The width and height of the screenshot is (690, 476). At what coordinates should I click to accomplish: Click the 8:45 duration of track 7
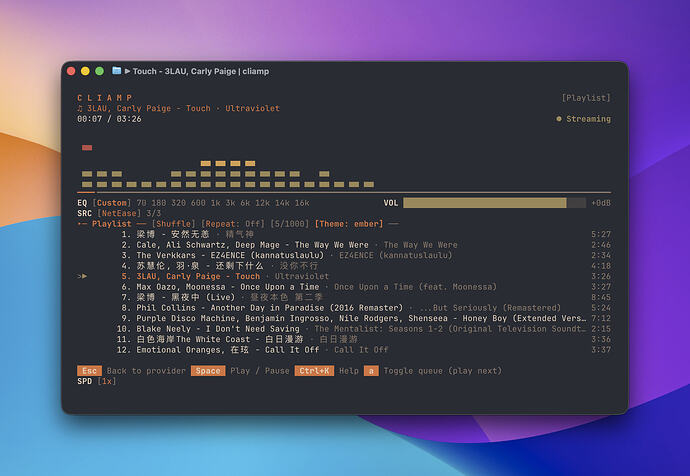(x=601, y=297)
